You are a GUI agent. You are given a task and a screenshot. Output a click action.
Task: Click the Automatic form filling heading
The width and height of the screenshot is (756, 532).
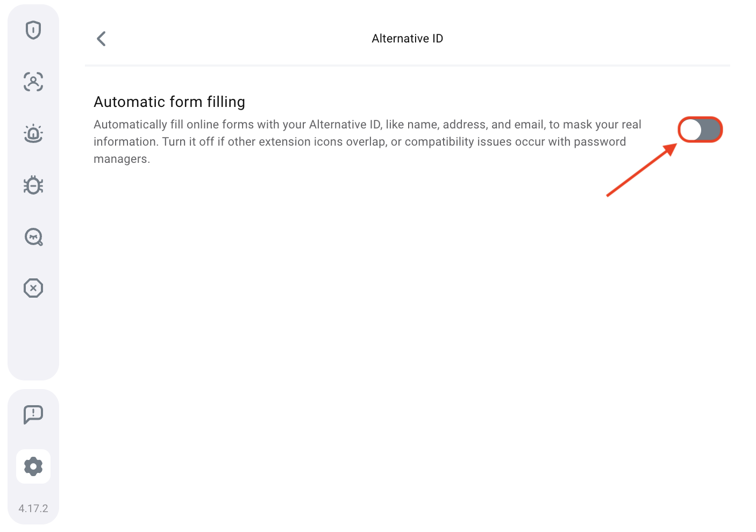(169, 102)
